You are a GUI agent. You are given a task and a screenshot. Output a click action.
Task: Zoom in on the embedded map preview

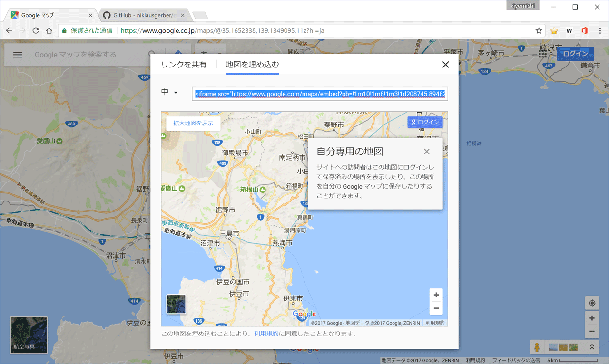[x=436, y=295]
